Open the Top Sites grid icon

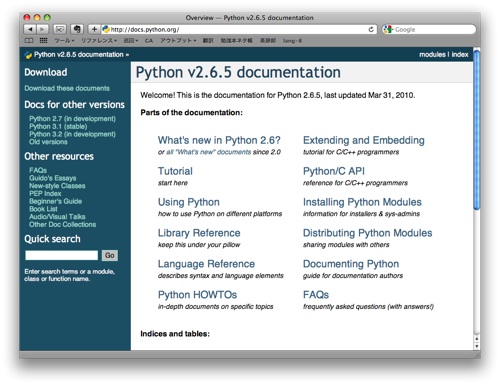click(x=43, y=41)
